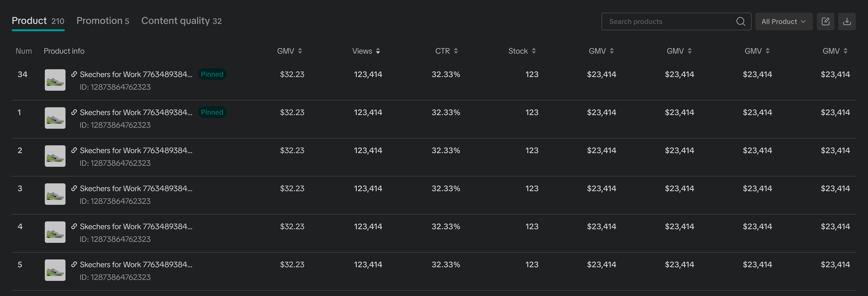Viewport: 868px width, 296px height.
Task: Switch to the Content quality tab
Action: pos(181,21)
